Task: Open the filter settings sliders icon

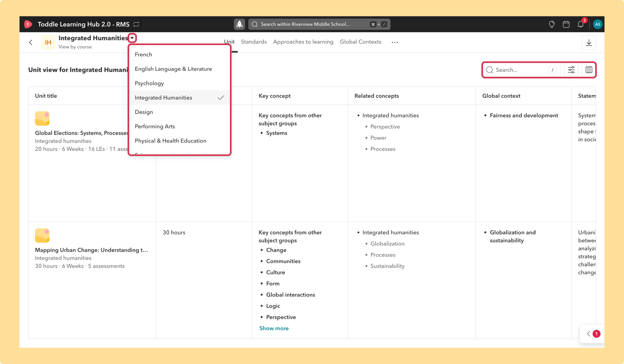Action: point(571,70)
